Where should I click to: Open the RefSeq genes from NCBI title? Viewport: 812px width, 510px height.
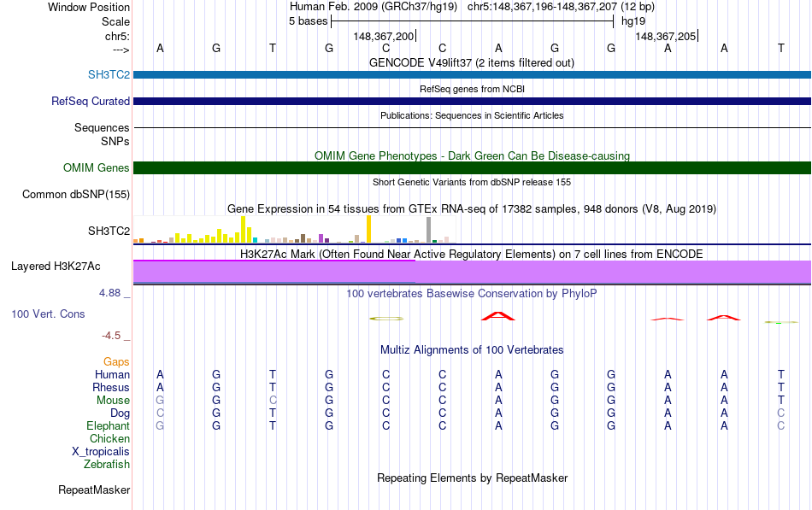472,89
